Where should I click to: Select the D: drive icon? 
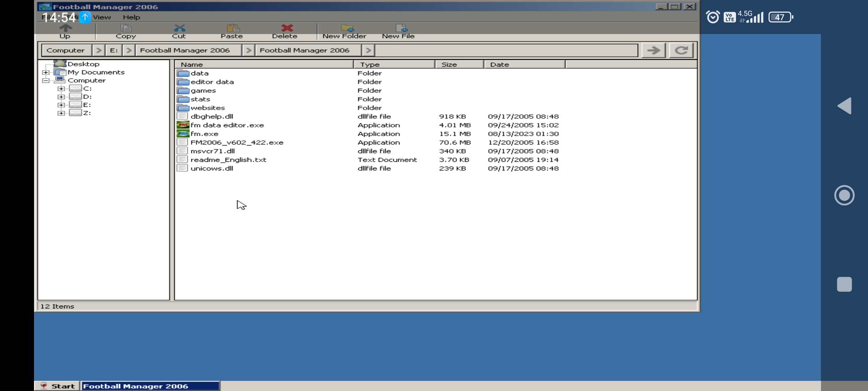pyautogui.click(x=75, y=96)
